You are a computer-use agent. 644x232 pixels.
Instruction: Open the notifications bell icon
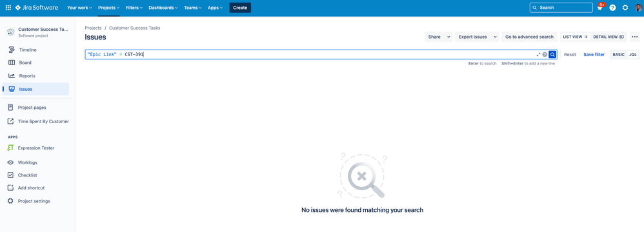pos(600,8)
